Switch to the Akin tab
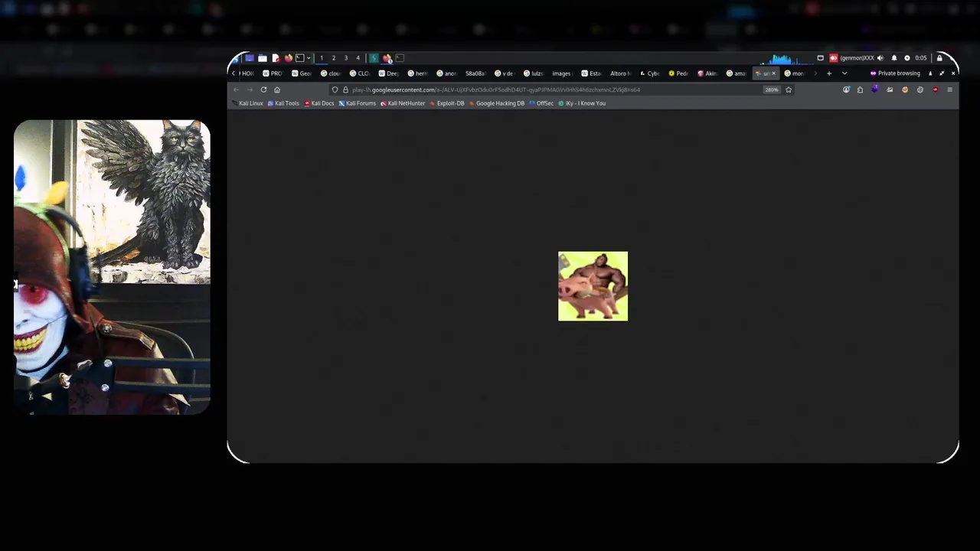Viewport: 980px width, 551px height. (708, 73)
